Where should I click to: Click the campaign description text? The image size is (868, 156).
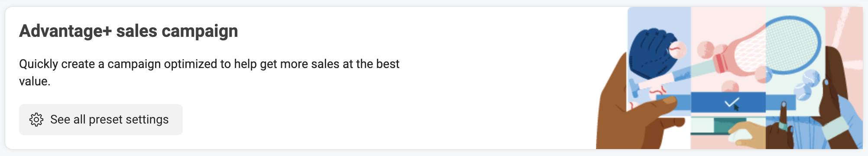click(x=209, y=72)
